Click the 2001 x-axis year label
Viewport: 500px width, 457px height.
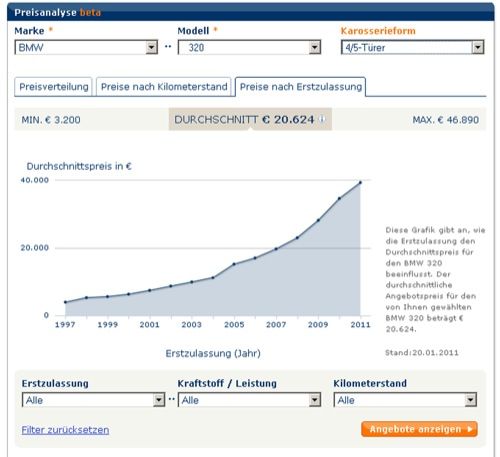click(149, 324)
